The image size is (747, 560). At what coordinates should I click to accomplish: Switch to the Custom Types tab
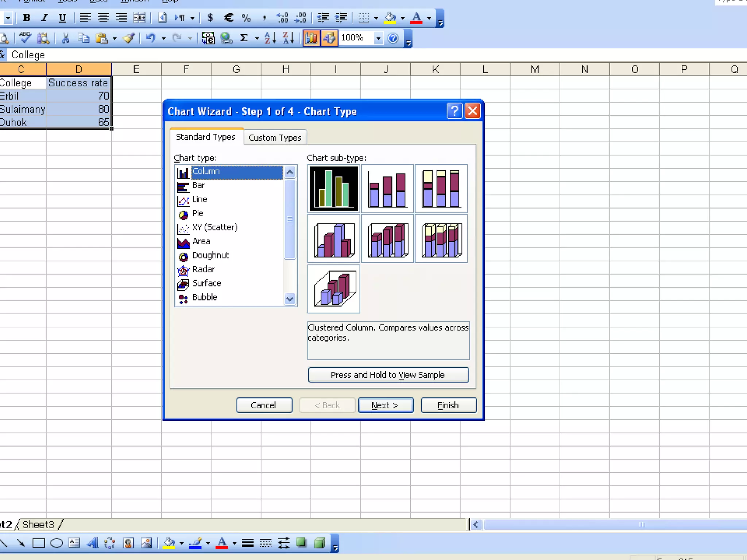[x=275, y=137]
